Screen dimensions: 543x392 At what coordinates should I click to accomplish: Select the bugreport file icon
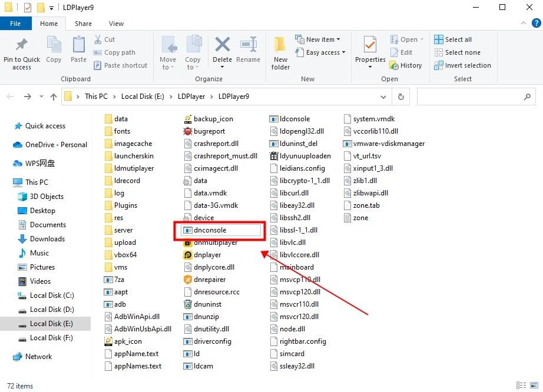tap(188, 131)
